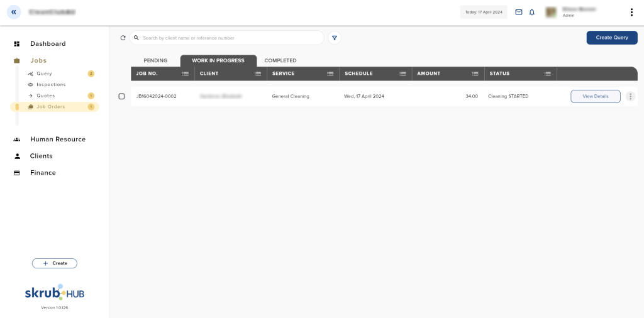The height and width of the screenshot is (318, 644).
Task: Open Inspections under Jobs
Action: coord(51,84)
